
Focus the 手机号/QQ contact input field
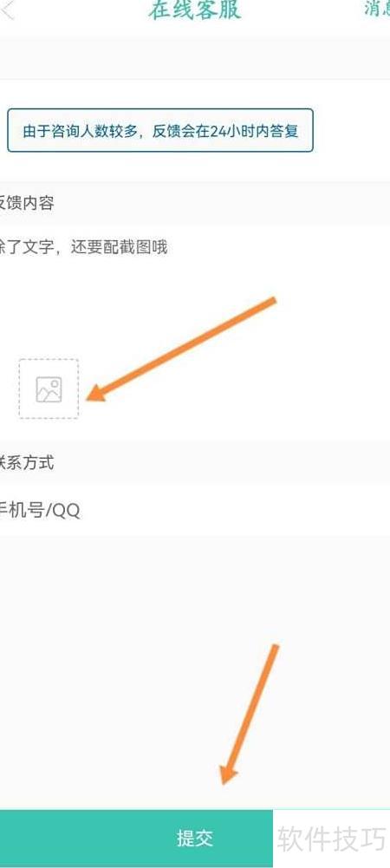(195, 510)
